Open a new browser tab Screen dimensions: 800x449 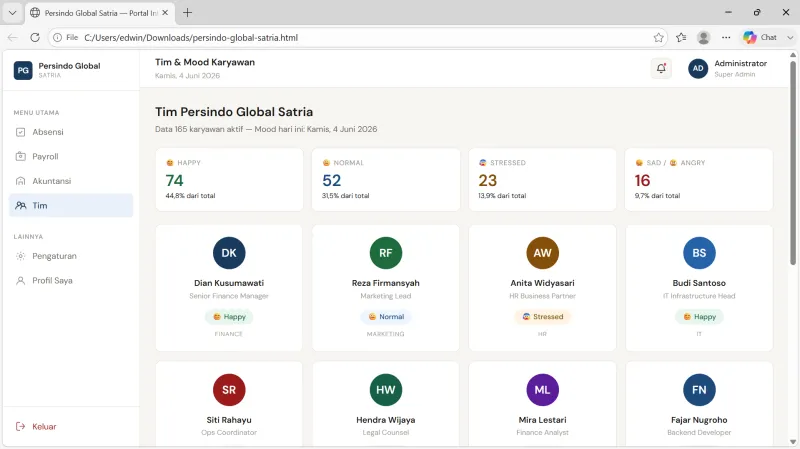coord(187,13)
